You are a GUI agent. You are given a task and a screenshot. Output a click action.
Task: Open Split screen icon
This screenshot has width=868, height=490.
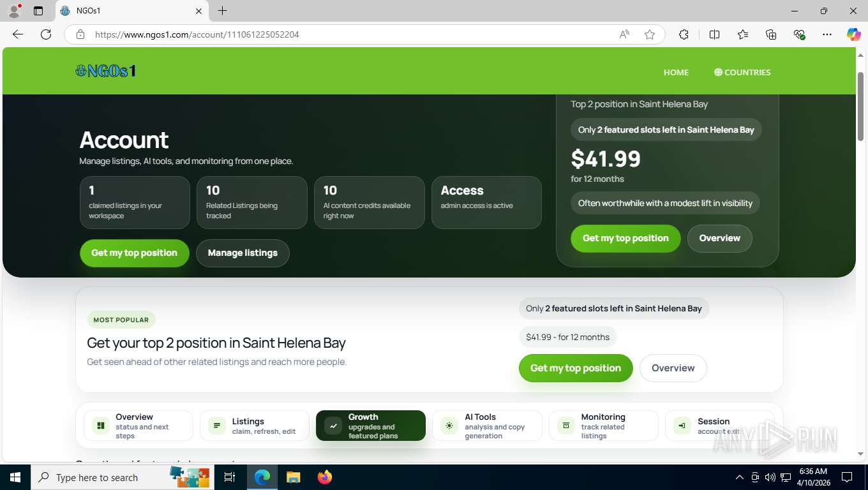tap(714, 34)
